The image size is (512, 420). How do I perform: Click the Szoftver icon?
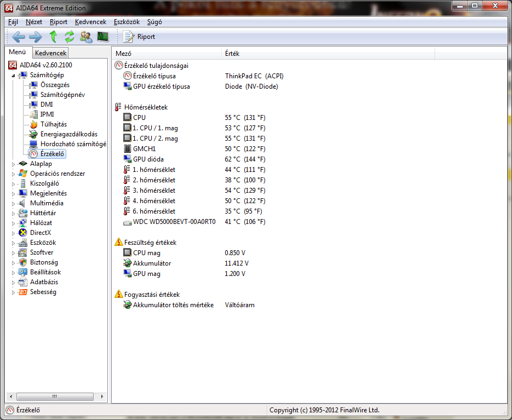(23, 252)
